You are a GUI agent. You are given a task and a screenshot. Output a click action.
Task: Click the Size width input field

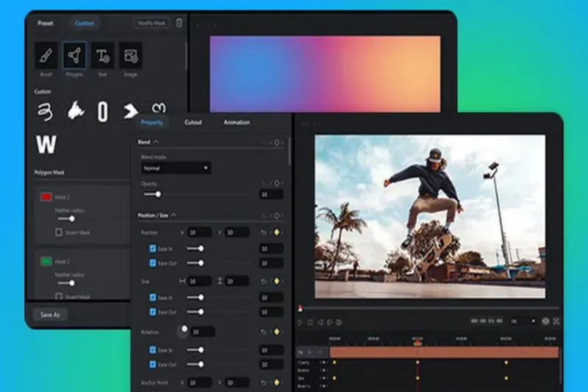point(199,281)
